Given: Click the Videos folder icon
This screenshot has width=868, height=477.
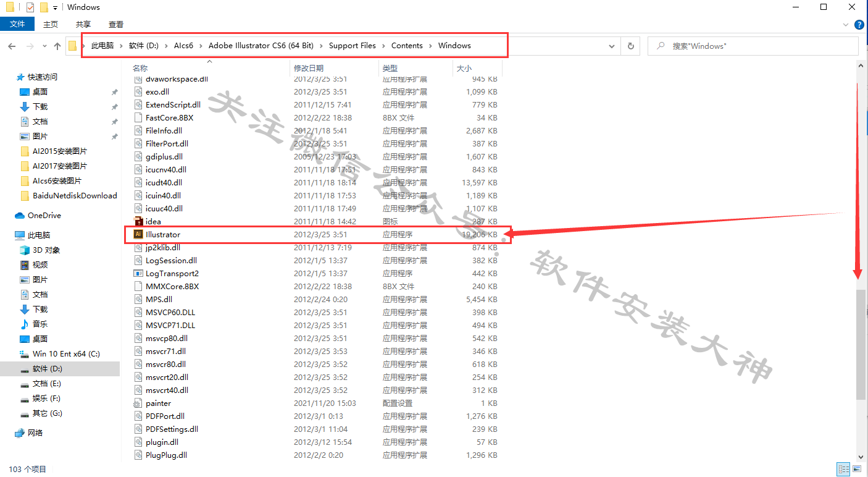Looking at the screenshot, I should click(25, 265).
